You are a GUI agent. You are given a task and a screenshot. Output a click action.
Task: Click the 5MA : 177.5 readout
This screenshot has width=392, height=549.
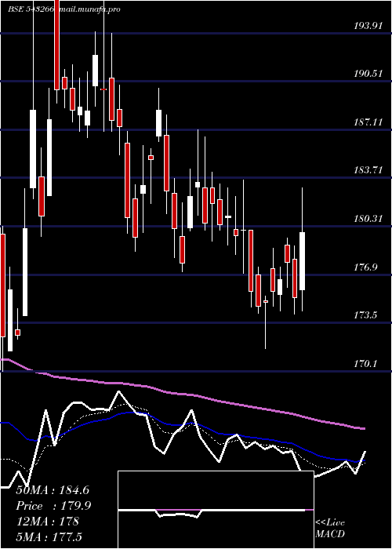[49, 536]
